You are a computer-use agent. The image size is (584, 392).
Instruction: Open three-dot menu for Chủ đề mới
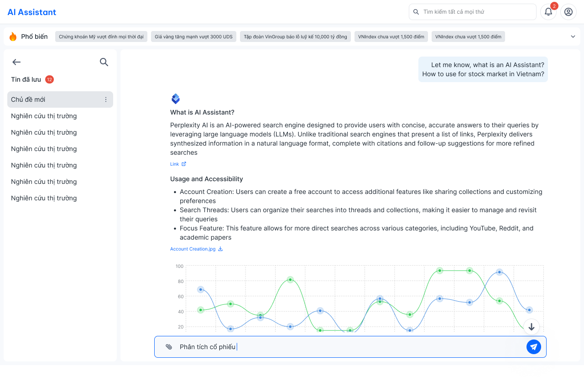pyautogui.click(x=106, y=99)
